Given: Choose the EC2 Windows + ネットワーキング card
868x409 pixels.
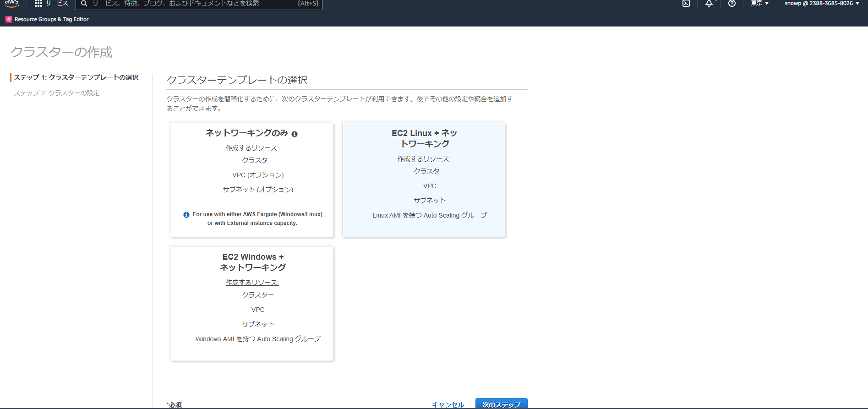Looking at the screenshot, I should [252, 304].
